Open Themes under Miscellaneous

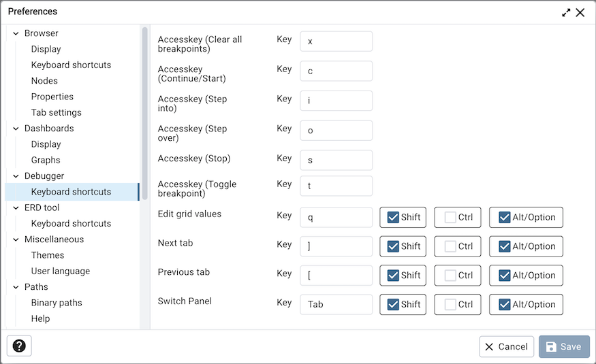pos(48,255)
